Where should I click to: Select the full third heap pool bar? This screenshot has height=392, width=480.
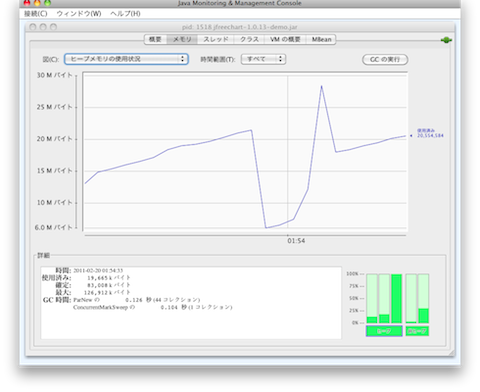click(x=396, y=298)
